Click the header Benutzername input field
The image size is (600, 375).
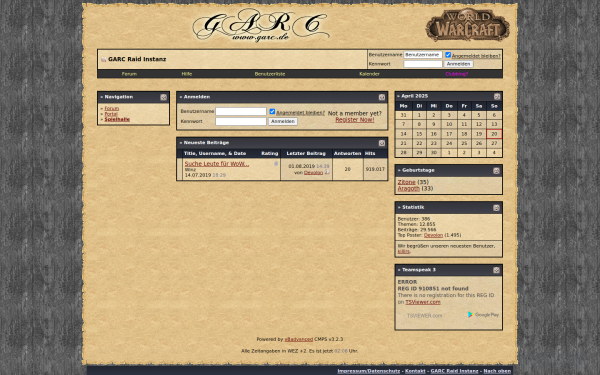pos(423,55)
